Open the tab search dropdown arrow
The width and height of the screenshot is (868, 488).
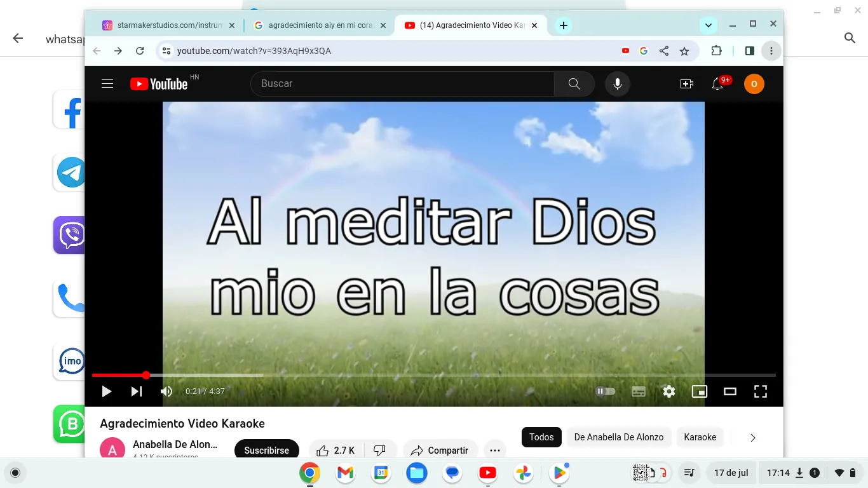[x=709, y=25]
